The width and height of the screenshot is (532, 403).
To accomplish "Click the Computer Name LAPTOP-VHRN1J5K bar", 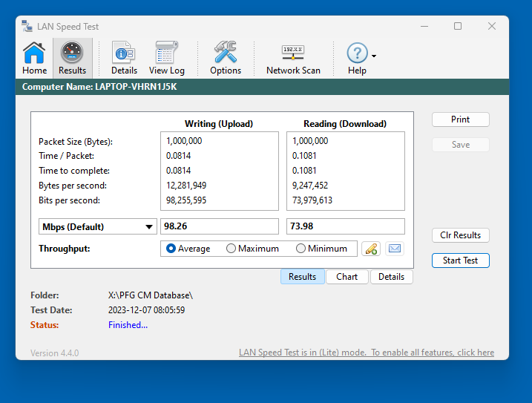I will 262,87.
